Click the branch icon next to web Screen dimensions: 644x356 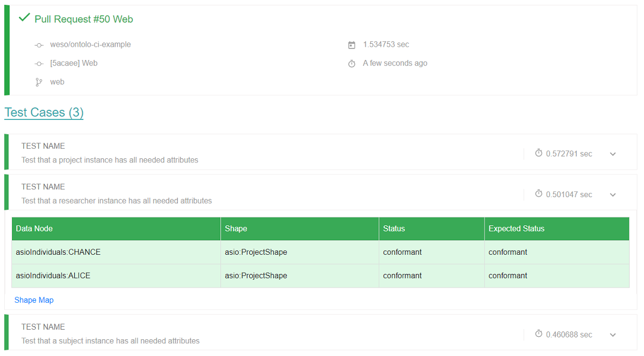coord(38,82)
